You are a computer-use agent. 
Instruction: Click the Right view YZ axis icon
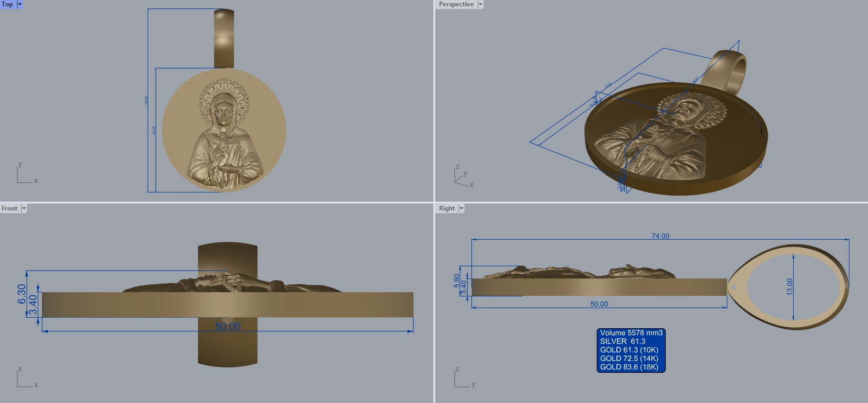click(465, 377)
